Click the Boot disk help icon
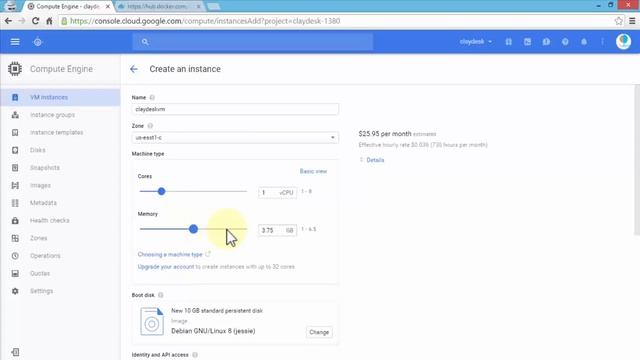 160,295
